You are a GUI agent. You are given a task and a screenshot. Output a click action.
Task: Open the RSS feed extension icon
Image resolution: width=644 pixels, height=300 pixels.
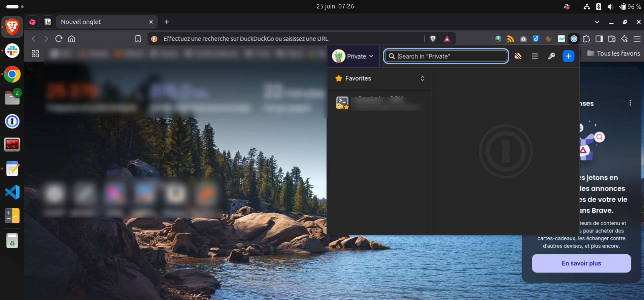coord(511,39)
